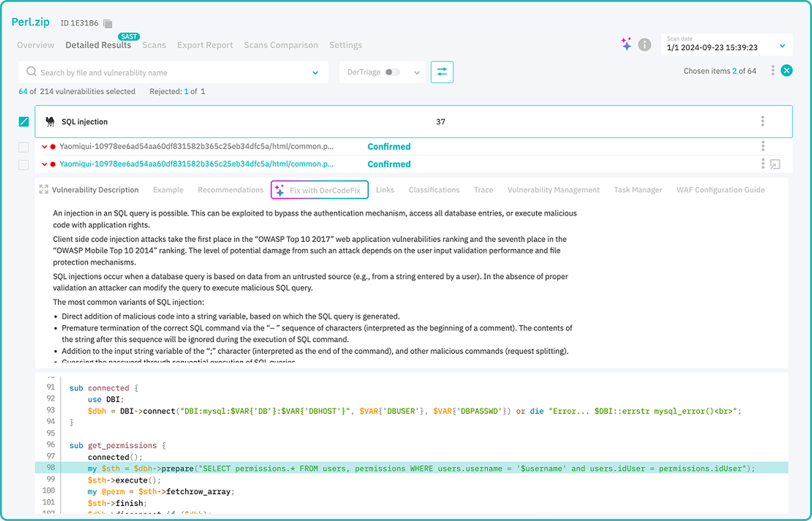Uncheck the SQL injection group checkbox

24,121
